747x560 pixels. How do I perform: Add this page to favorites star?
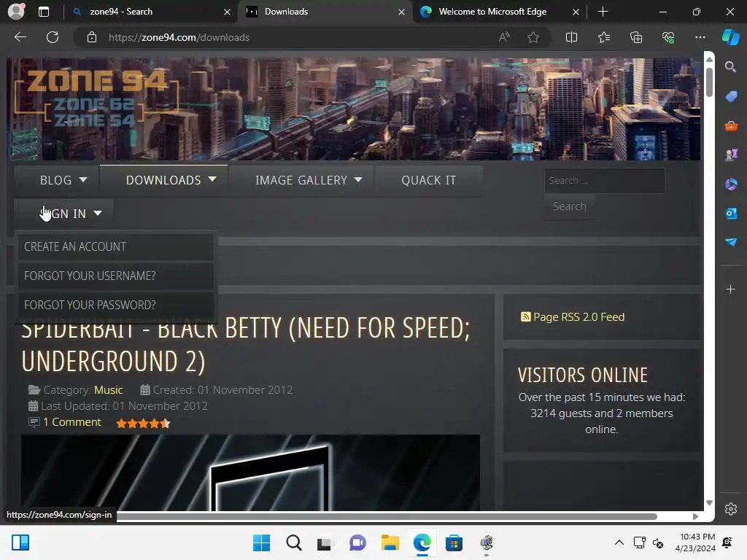click(x=533, y=37)
